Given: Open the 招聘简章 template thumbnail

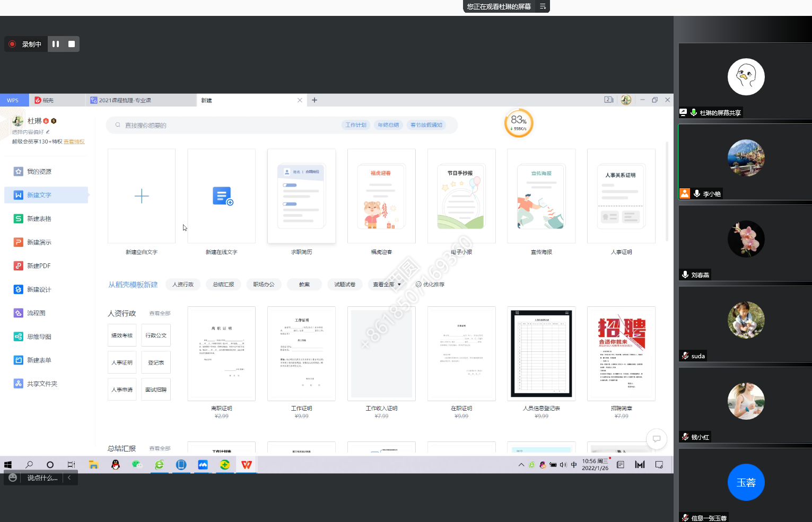Looking at the screenshot, I should [x=621, y=353].
